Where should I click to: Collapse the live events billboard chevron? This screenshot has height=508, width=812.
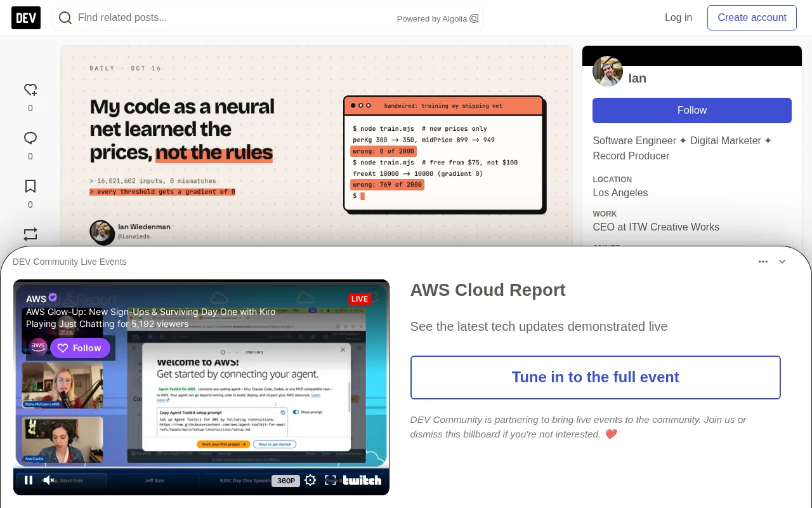pyautogui.click(x=782, y=262)
